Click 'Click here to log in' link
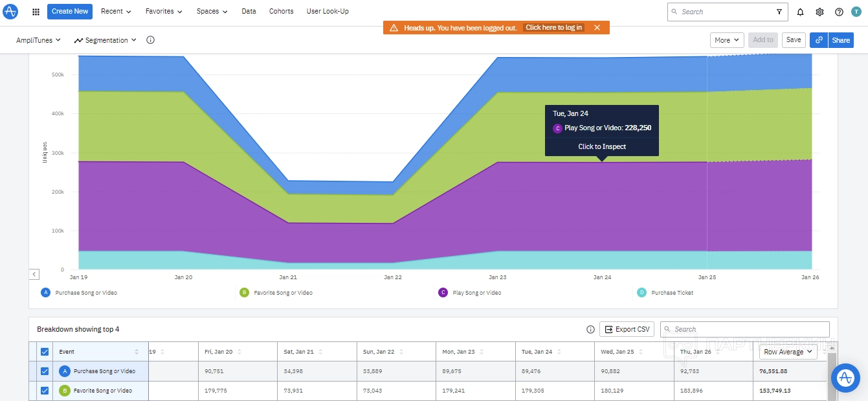Image resolution: width=868 pixels, height=401 pixels. tap(553, 28)
